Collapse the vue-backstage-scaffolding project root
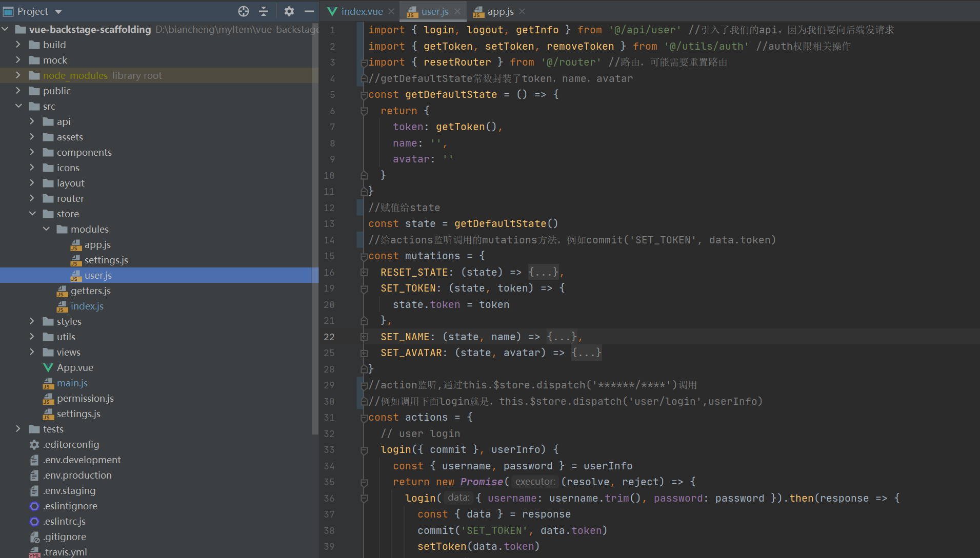This screenshot has width=980, height=558. (5, 29)
